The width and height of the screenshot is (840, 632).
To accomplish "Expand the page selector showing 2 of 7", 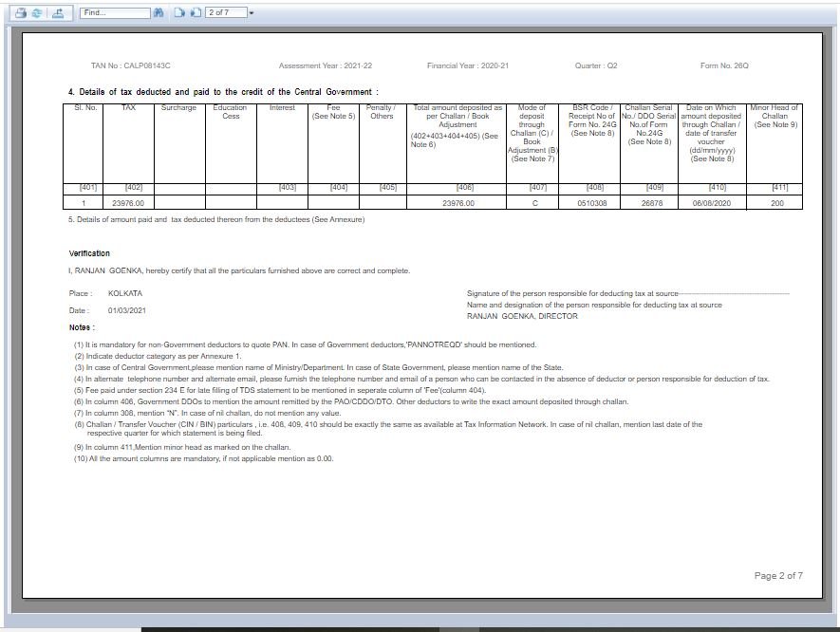I will [x=225, y=12].
